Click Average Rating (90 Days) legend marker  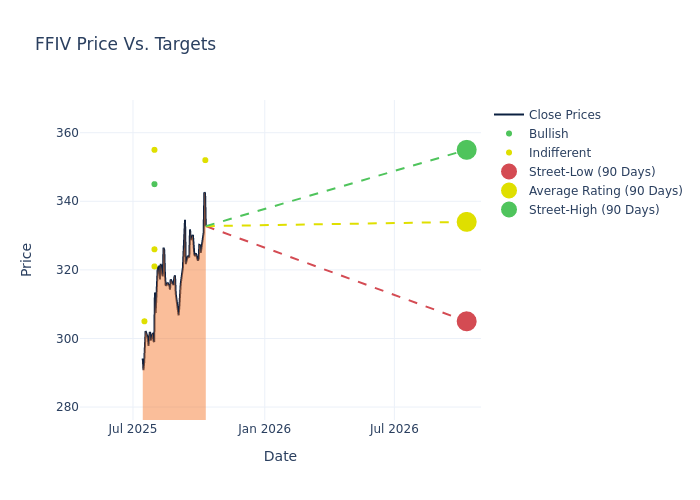coord(509,191)
